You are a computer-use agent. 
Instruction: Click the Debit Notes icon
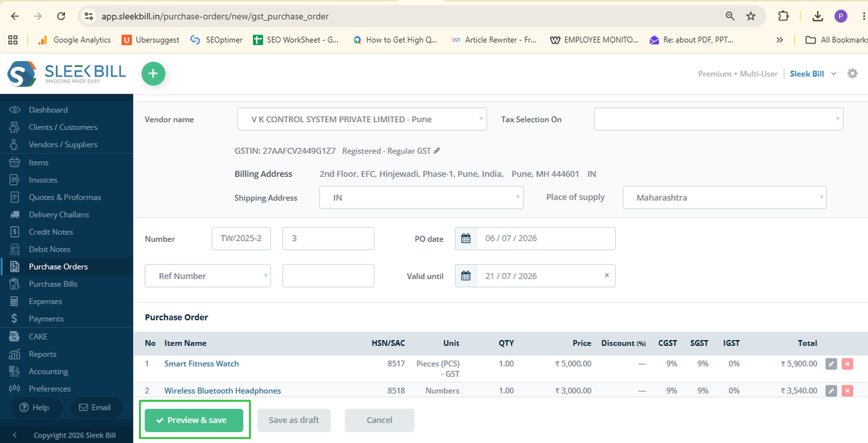pos(14,249)
